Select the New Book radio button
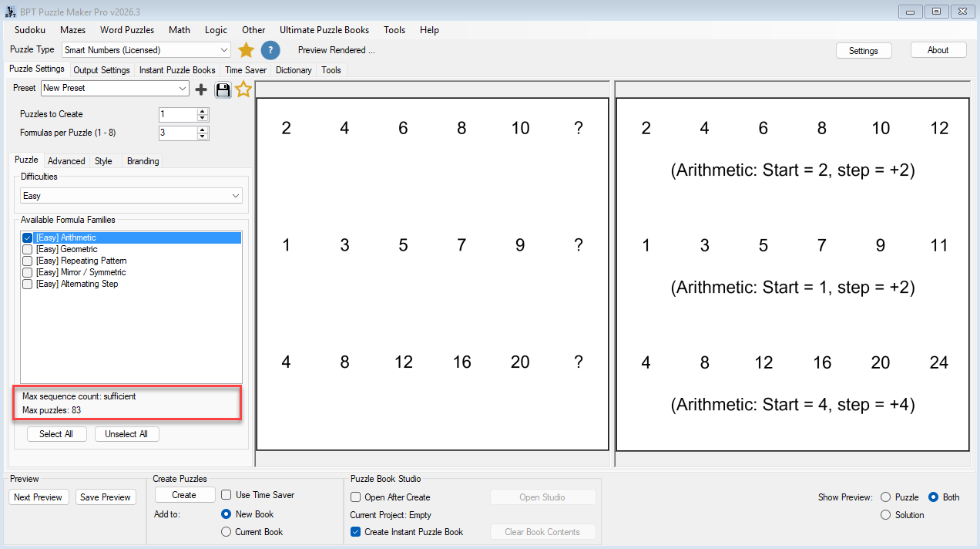This screenshot has width=980, height=549. [x=226, y=514]
